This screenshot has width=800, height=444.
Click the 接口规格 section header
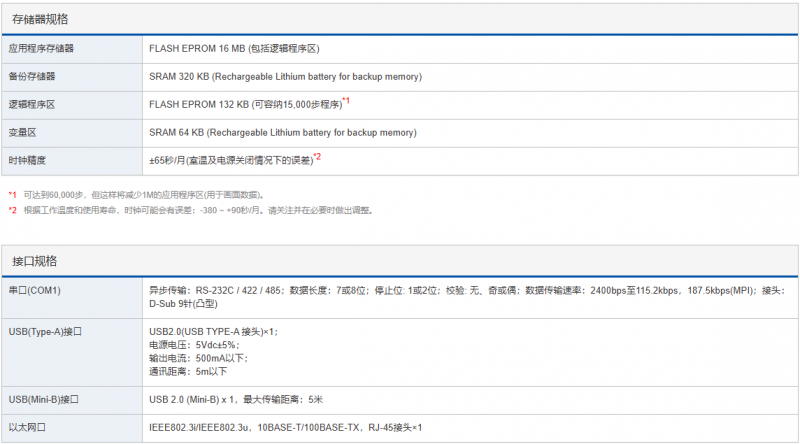(x=34, y=261)
